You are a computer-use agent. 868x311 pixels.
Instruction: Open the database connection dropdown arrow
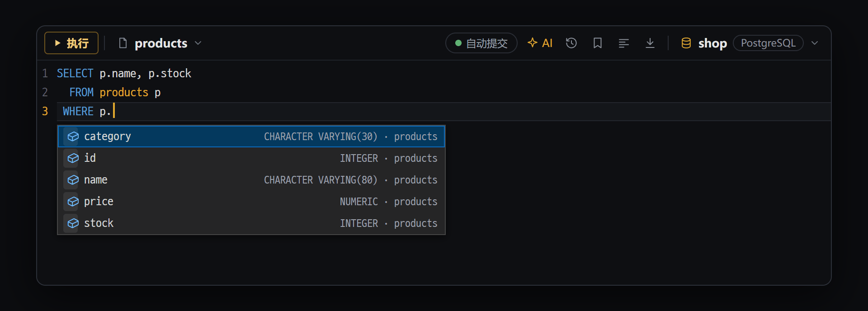click(x=815, y=43)
